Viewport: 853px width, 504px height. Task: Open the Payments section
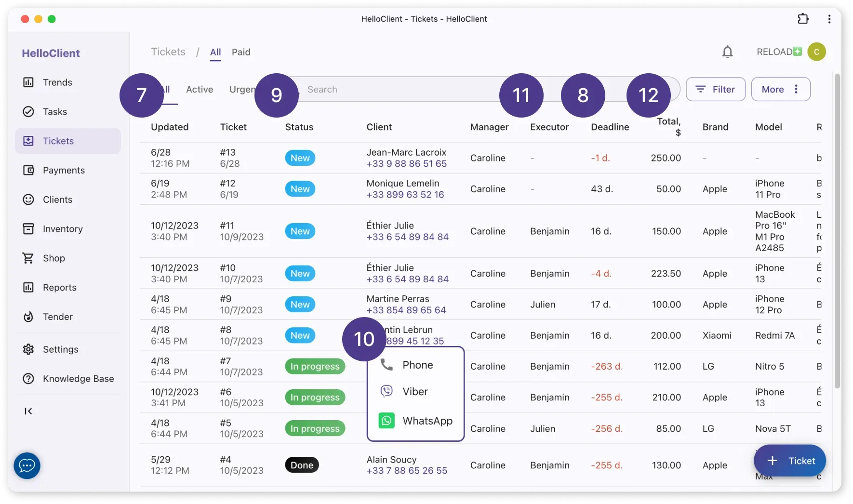63,170
